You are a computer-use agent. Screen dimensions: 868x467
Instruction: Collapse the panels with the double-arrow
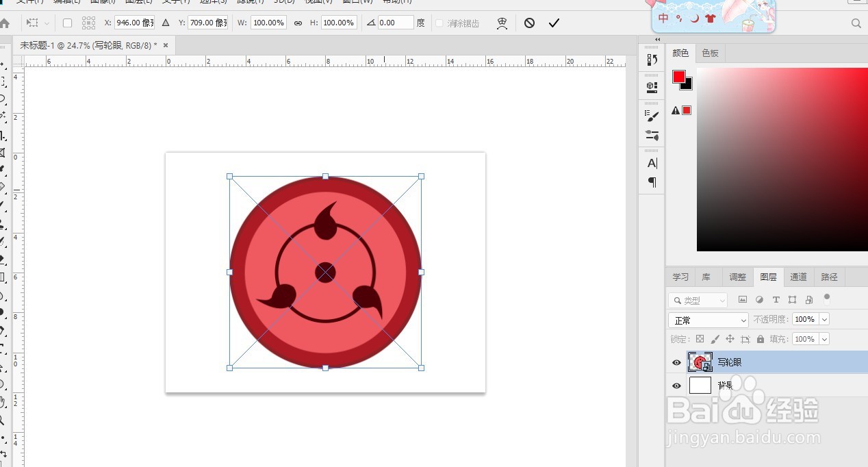(x=658, y=40)
